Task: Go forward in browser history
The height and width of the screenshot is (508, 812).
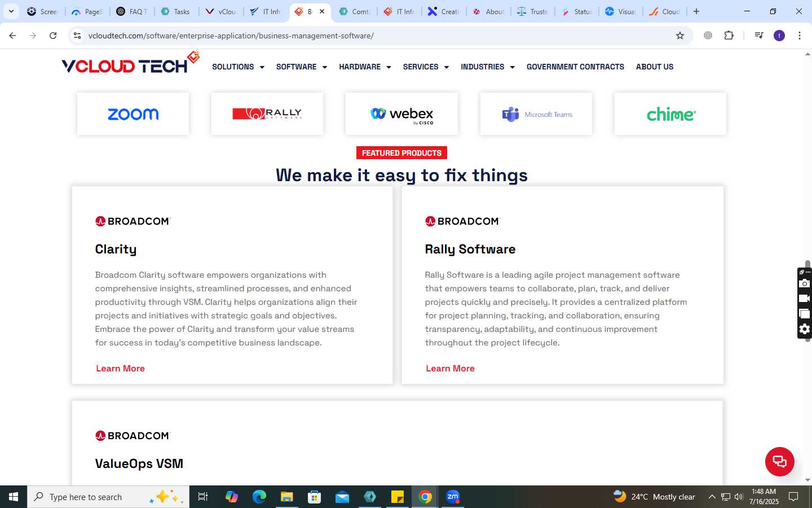Action: (x=33, y=36)
